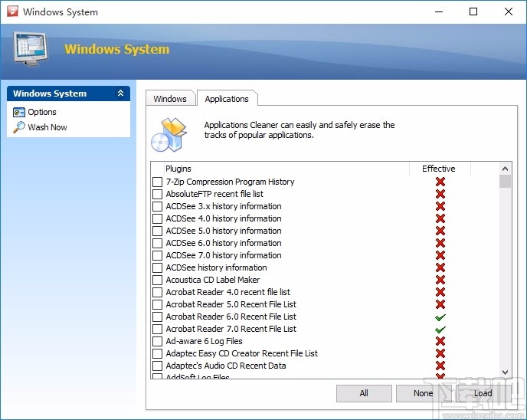Screen dimensions: 527x420
Task: Tick Ad-aware 6 Log Files checkbox
Action: (x=157, y=341)
